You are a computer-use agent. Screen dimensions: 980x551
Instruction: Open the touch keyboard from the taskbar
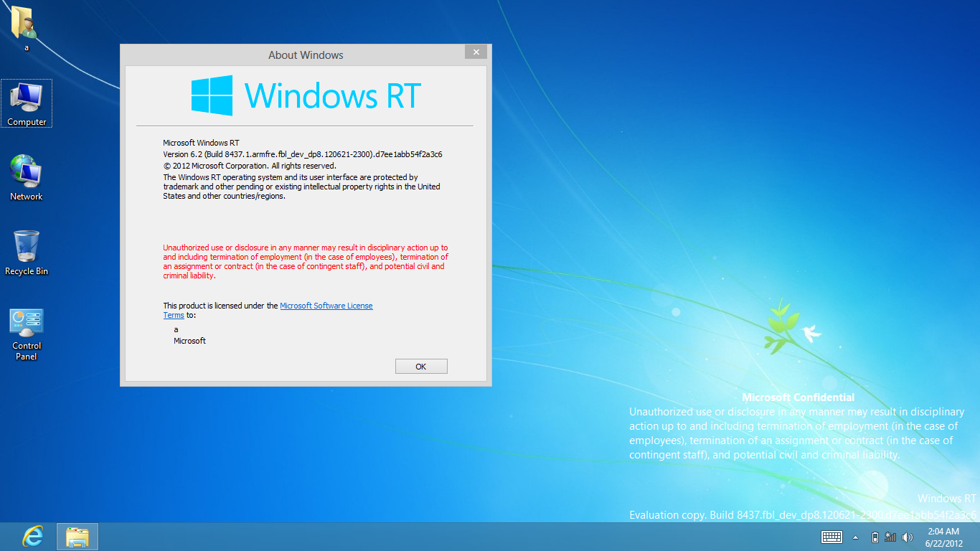831,537
